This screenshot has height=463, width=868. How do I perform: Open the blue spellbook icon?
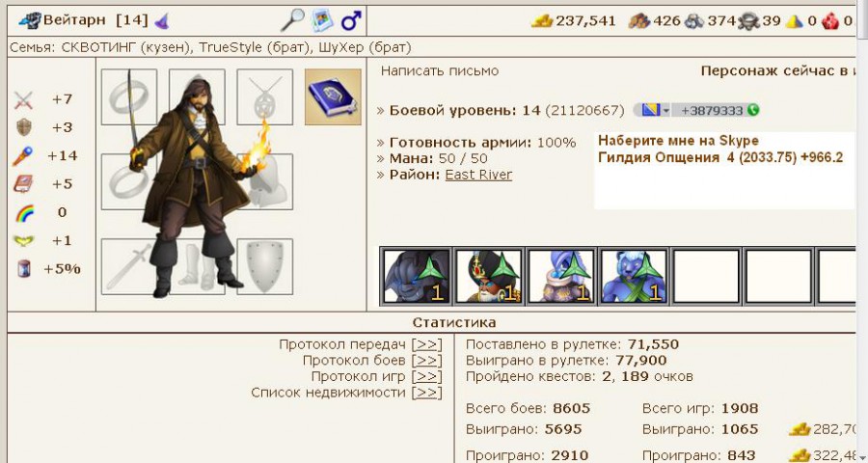333,96
